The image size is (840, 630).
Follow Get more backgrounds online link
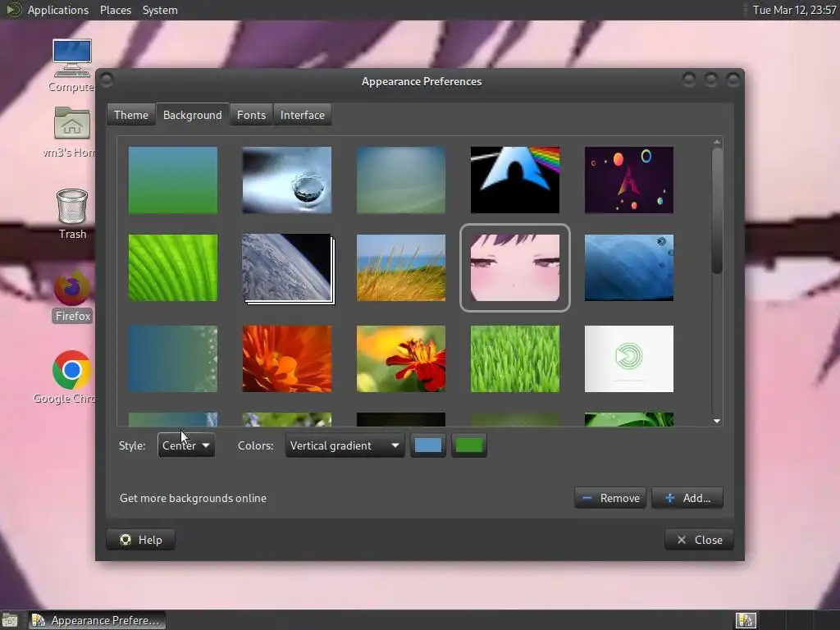[193, 498]
